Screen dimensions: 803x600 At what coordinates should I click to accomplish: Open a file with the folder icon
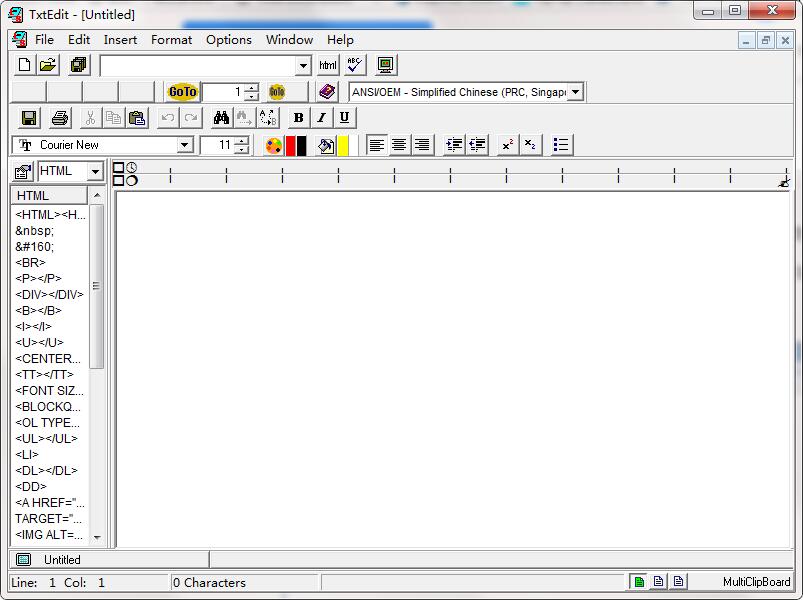(x=48, y=65)
